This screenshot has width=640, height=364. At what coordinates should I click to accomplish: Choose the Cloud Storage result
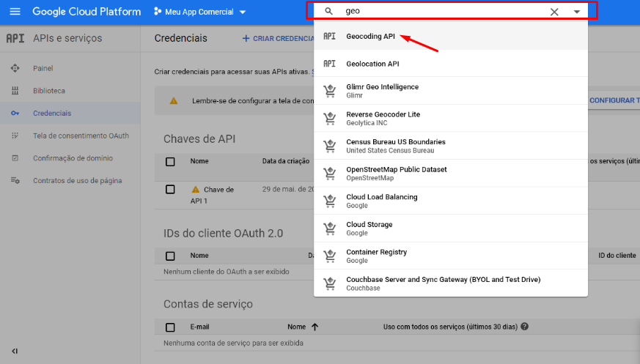[451, 229]
